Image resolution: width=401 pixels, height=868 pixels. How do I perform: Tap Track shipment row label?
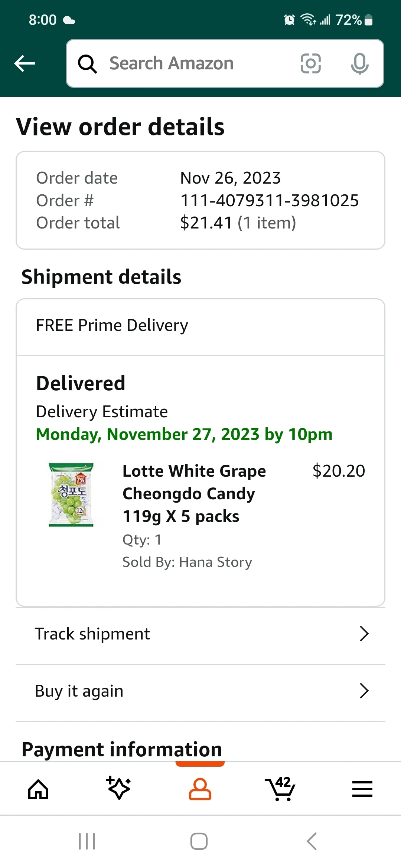pyautogui.click(x=92, y=634)
